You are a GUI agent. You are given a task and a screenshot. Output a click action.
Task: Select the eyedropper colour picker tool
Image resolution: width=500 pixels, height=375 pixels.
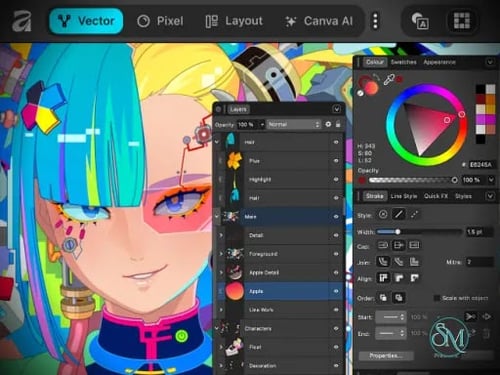389,79
